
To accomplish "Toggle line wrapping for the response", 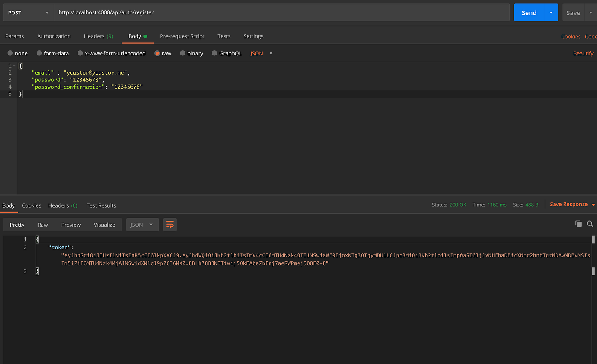I will point(170,224).
